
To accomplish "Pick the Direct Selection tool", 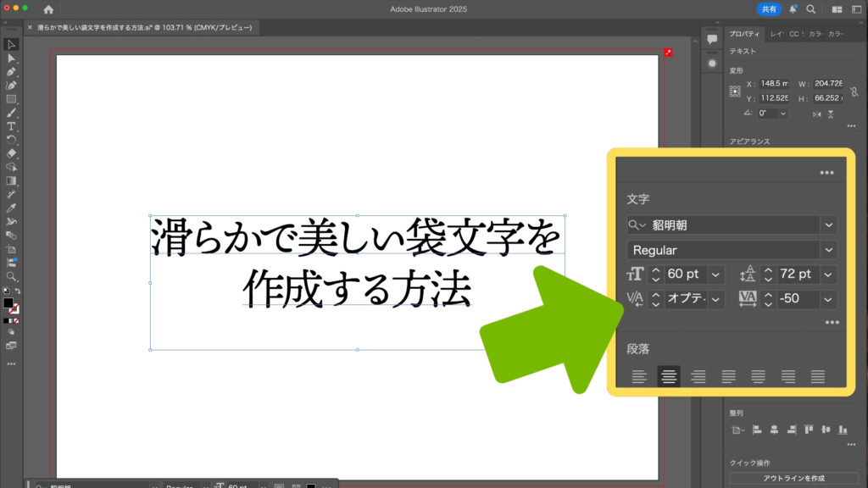I will coord(11,58).
